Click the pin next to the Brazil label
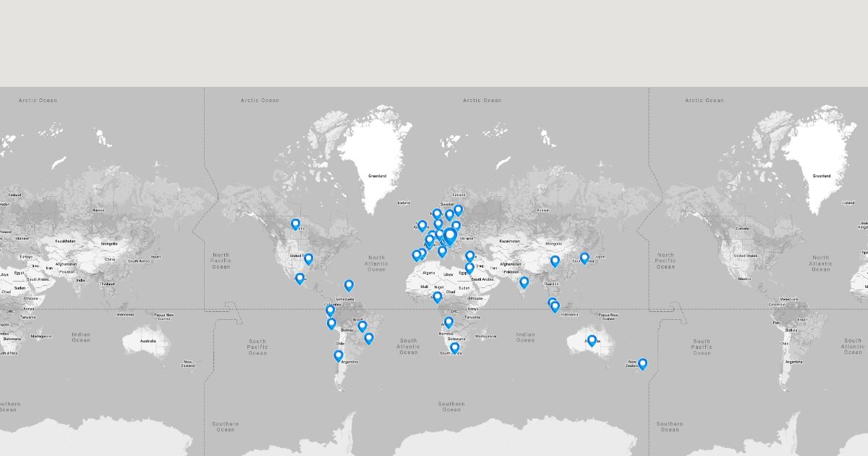This screenshot has height=456, width=868. tap(362, 326)
